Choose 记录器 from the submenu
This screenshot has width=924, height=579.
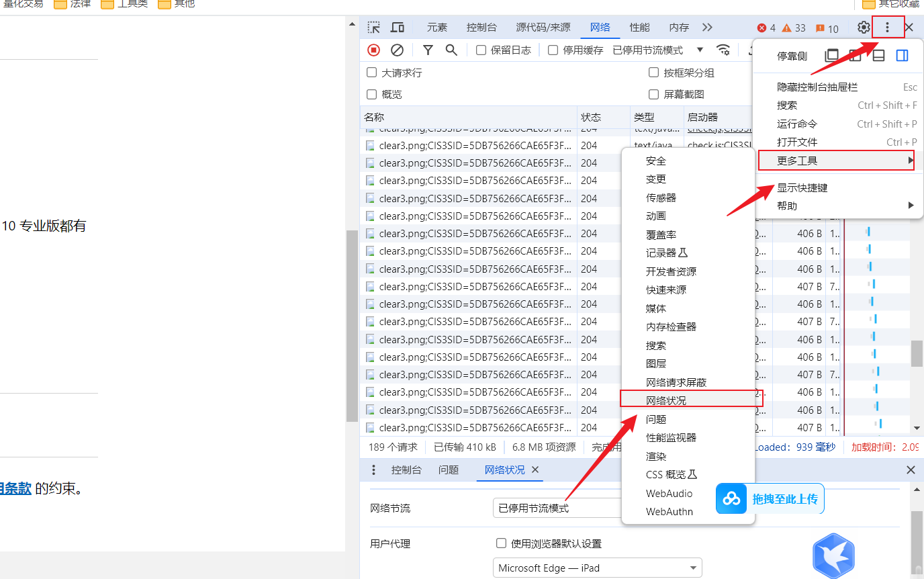tap(688, 253)
